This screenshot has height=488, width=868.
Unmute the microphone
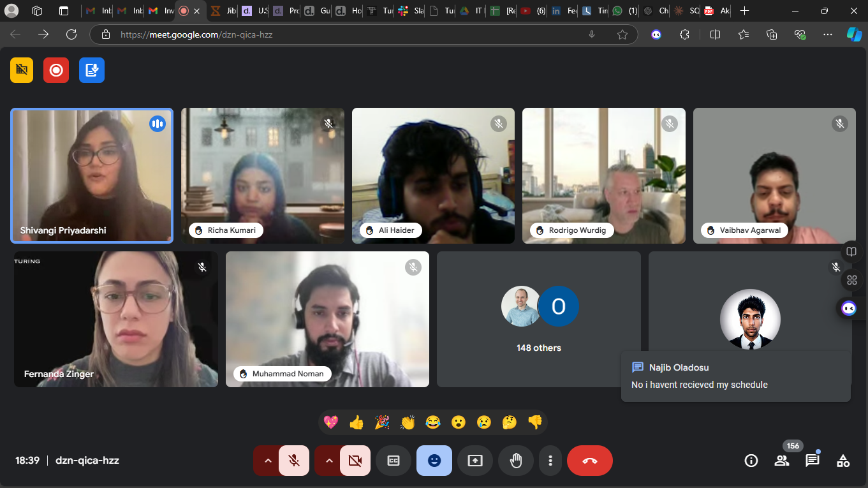(294, 460)
